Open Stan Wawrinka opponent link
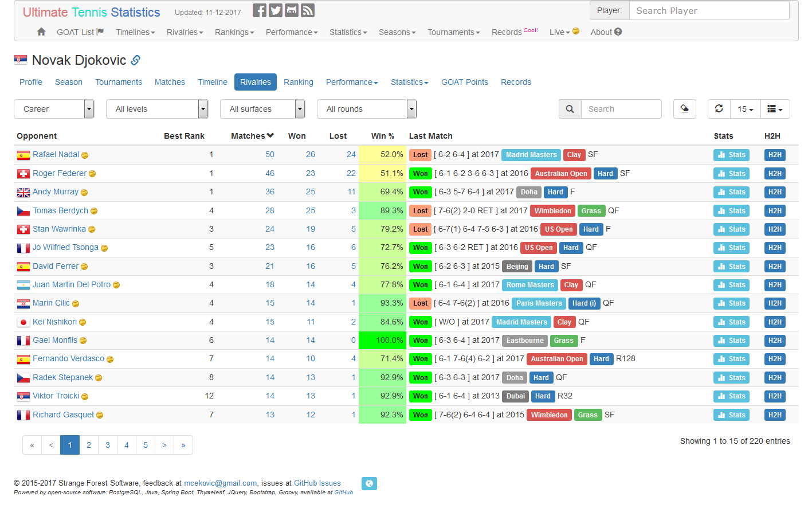The height and width of the screenshot is (508, 812). (59, 229)
